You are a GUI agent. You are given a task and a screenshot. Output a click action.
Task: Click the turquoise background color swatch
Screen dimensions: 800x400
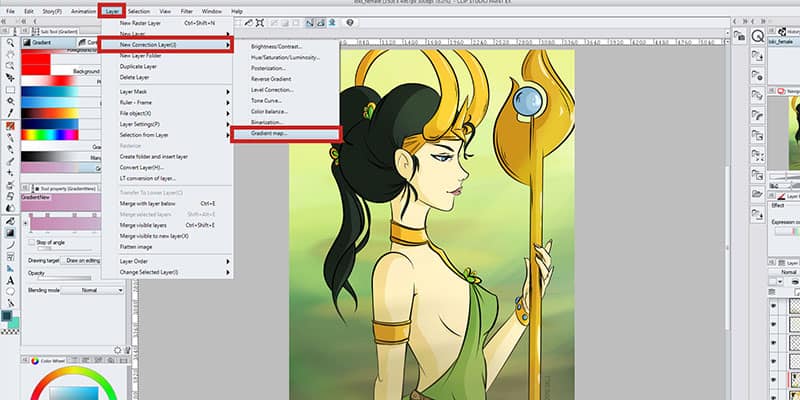(14, 322)
